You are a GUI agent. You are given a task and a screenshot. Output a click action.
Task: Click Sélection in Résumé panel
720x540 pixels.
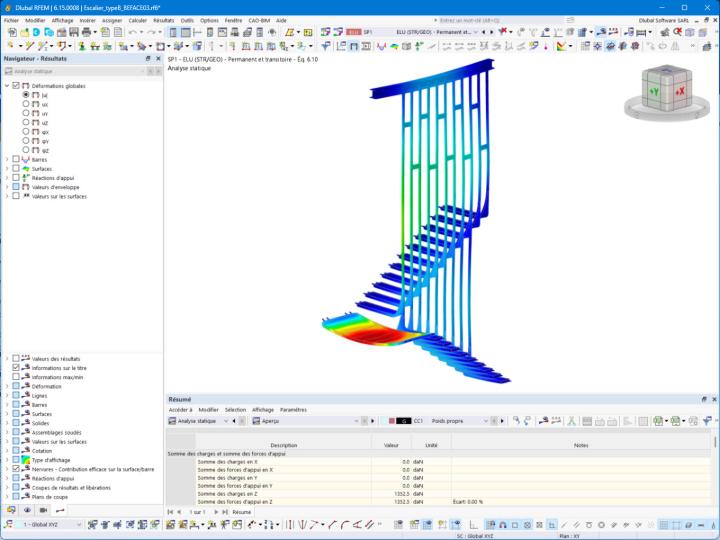tap(236, 410)
